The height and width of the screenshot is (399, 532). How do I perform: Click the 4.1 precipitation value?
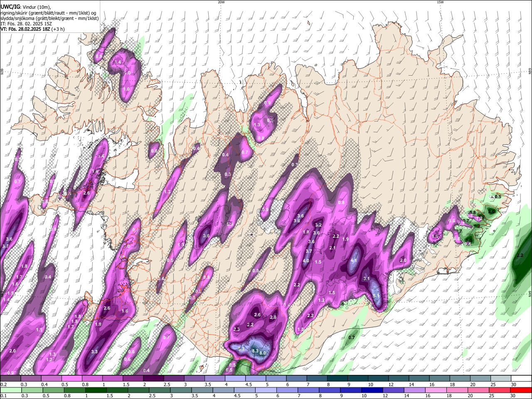(x=354, y=261)
